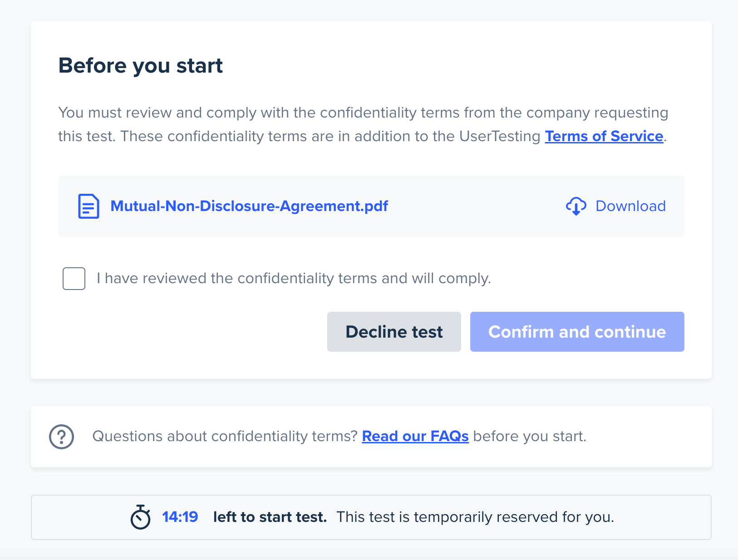
Task: Click the 'You must review and comply' paragraph
Action: 363,124
